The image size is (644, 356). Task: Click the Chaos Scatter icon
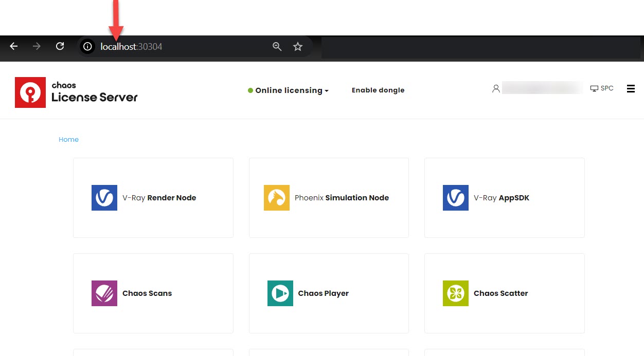pos(456,293)
